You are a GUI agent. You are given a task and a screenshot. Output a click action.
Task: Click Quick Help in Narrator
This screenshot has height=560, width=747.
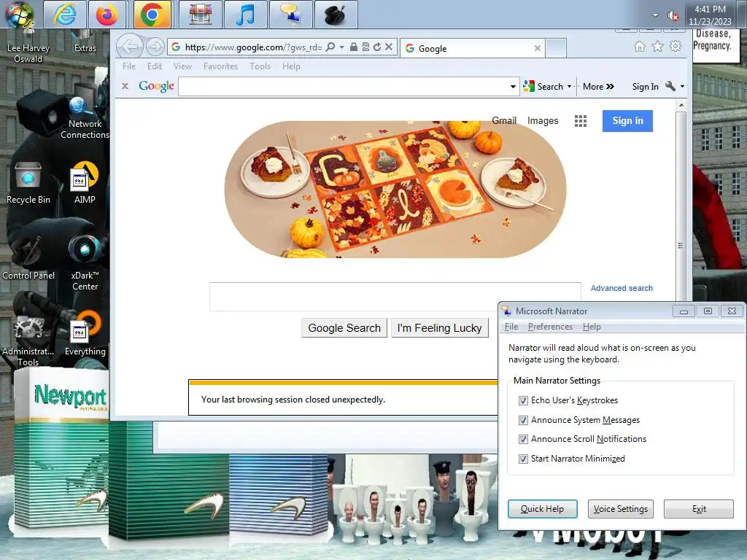pyautogui.click(x=542, y=508)
